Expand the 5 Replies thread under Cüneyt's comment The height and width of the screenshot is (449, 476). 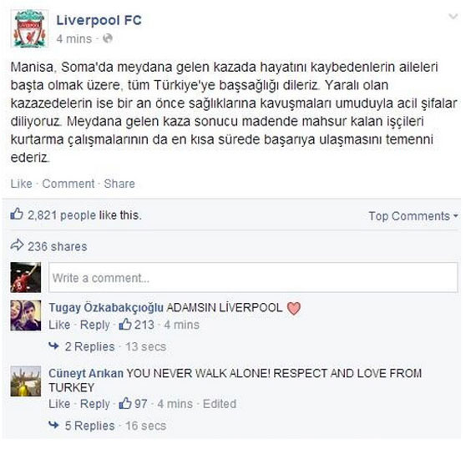[x=90, y=426]
